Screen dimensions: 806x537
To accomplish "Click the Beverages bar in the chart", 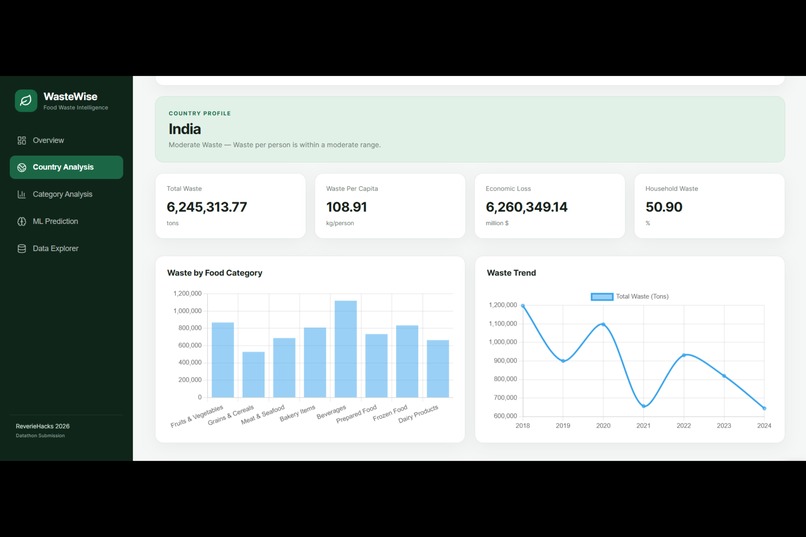I will point(345,349).
